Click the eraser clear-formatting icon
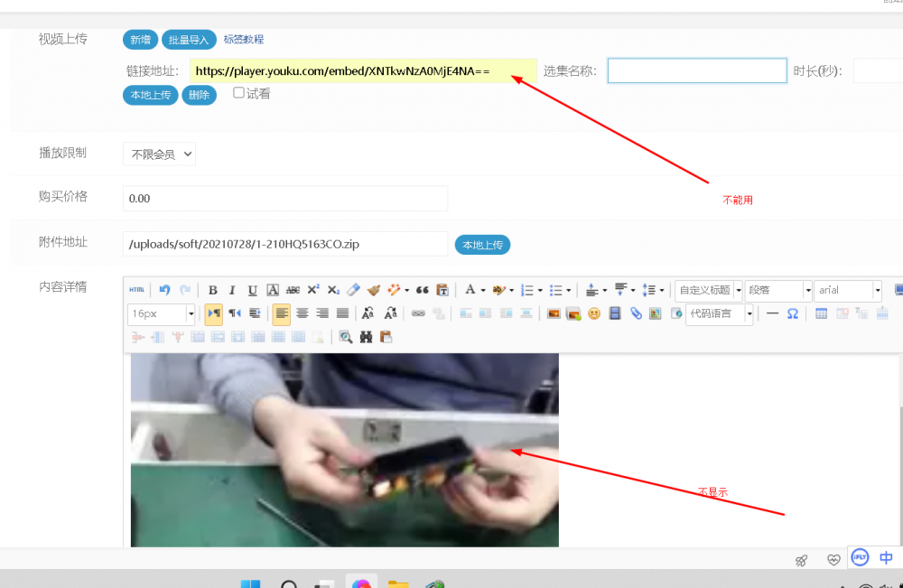 tap(354, 290)
